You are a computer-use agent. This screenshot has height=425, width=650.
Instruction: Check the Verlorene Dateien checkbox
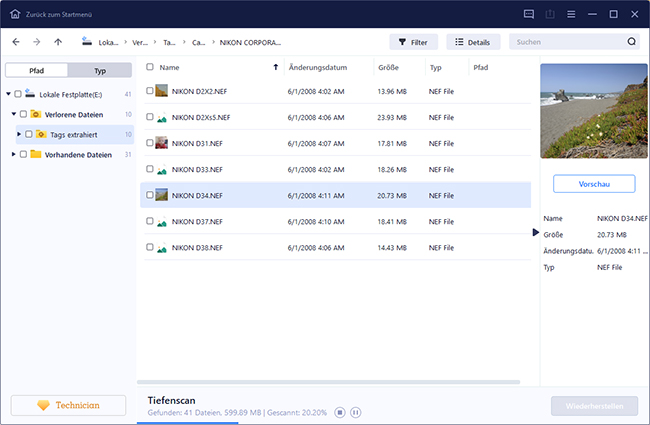(23, 114)
